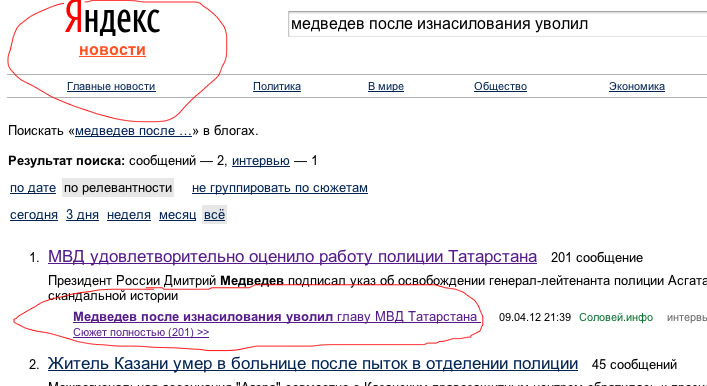Expand Сюжет полностью (201) >>
The height and width of the screenshot is (386, 707).
coord(141,333)
